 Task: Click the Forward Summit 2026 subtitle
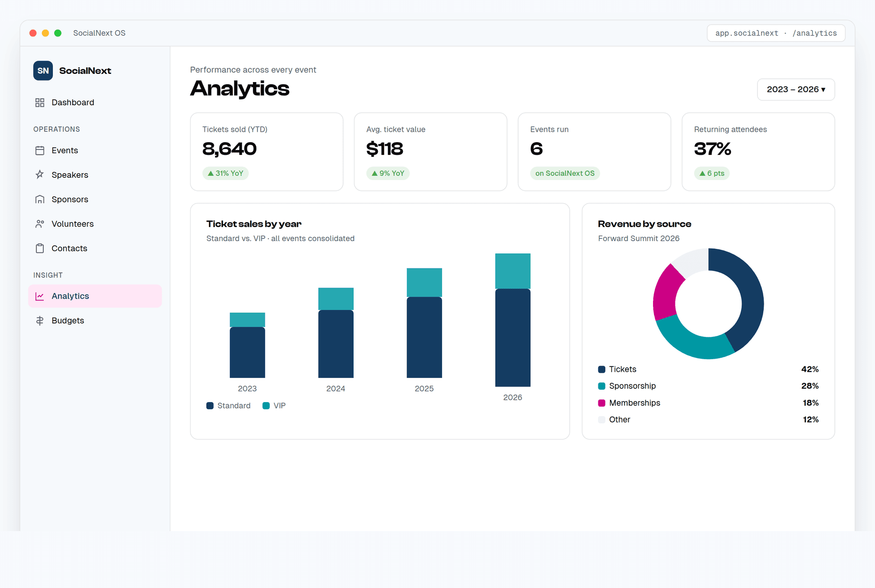coord(638,238)
